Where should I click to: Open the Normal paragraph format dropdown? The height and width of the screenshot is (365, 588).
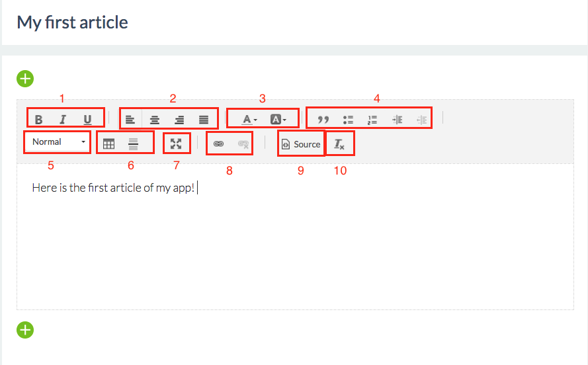point(58,142)
